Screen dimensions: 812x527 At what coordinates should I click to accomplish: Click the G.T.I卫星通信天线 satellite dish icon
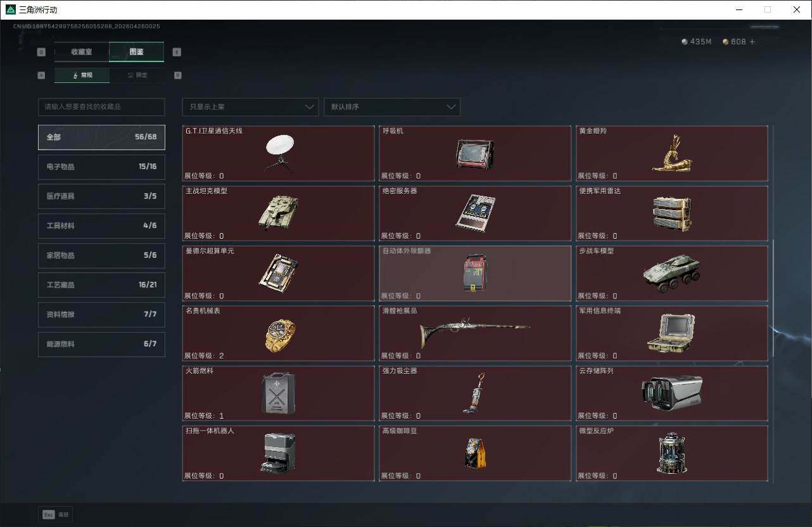point(279,153)
